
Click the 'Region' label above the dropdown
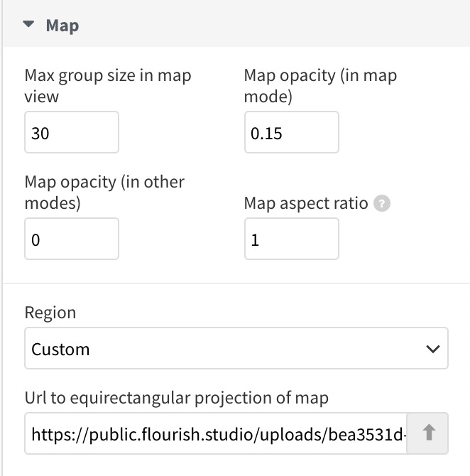pyautogui.click(x=50, y=313)
